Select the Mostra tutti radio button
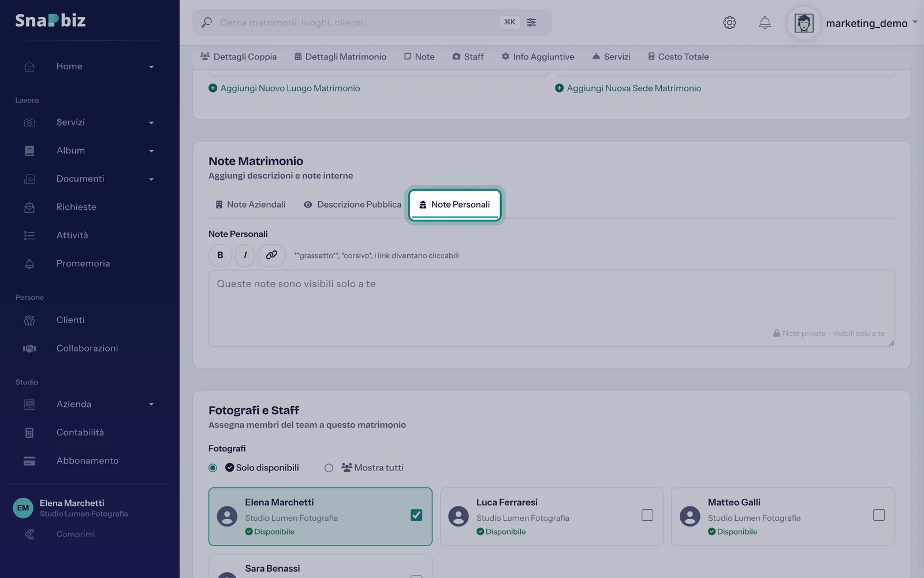The height and width of the screenshot is (578, 924). pyautogui.click(x=329, y=468)
